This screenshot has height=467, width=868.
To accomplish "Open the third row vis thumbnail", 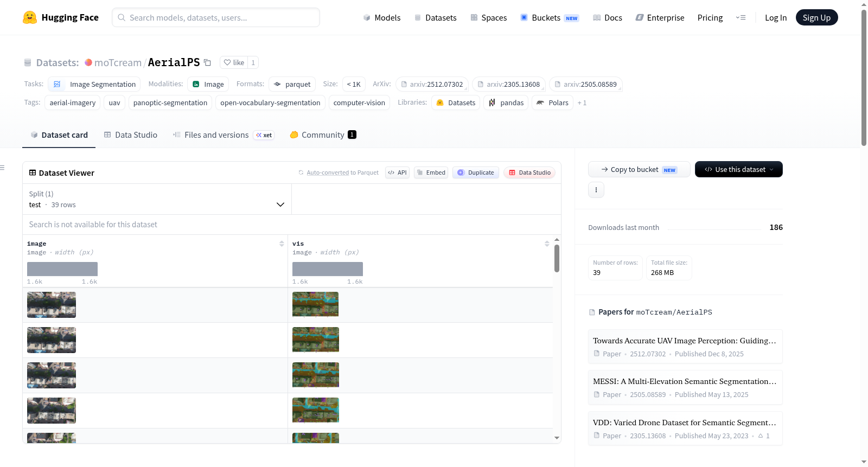I will (x=316, y=375).
